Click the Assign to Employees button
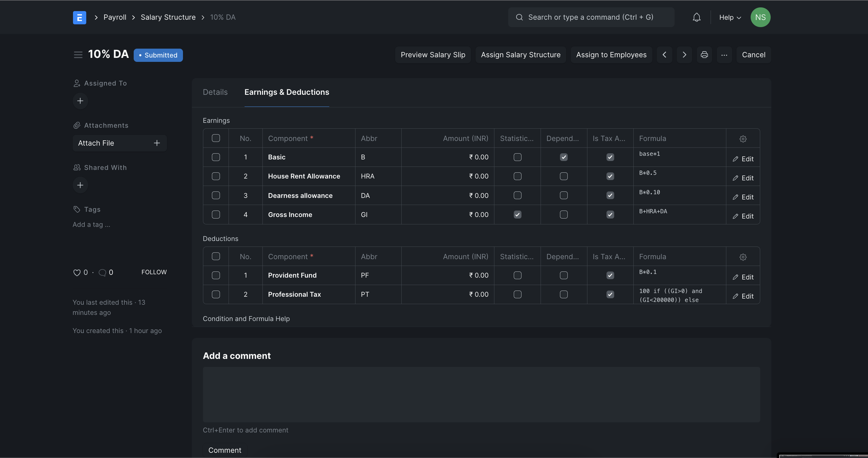This screenshot has width=868, height=458. [611, 54]
